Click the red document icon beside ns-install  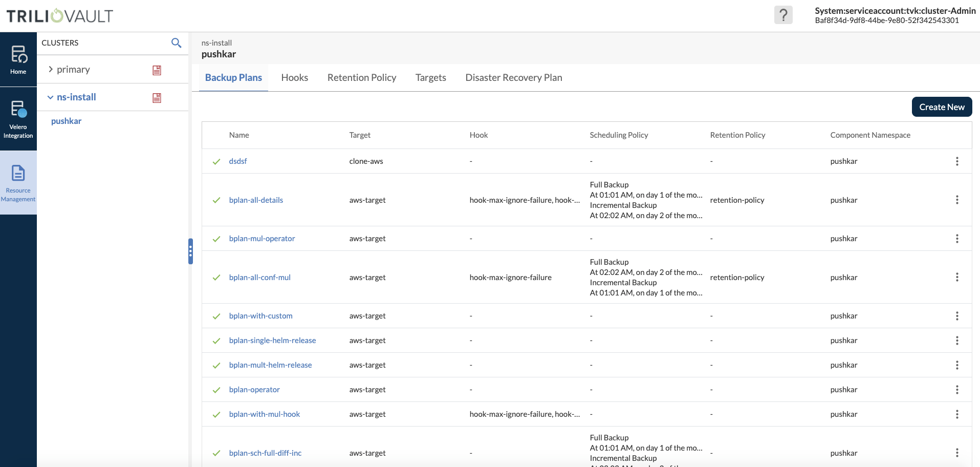tap(157, 98)
